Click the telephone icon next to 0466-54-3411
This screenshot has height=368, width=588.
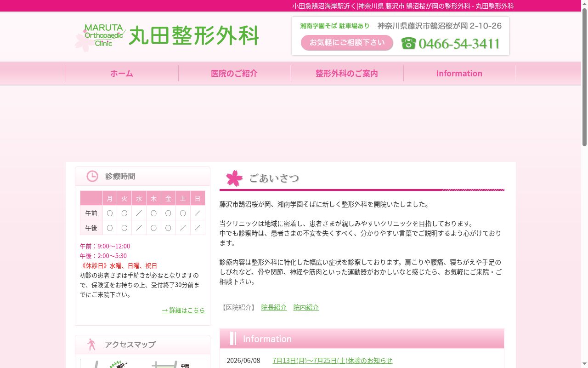pyautogui.click(x=408, y=43)
